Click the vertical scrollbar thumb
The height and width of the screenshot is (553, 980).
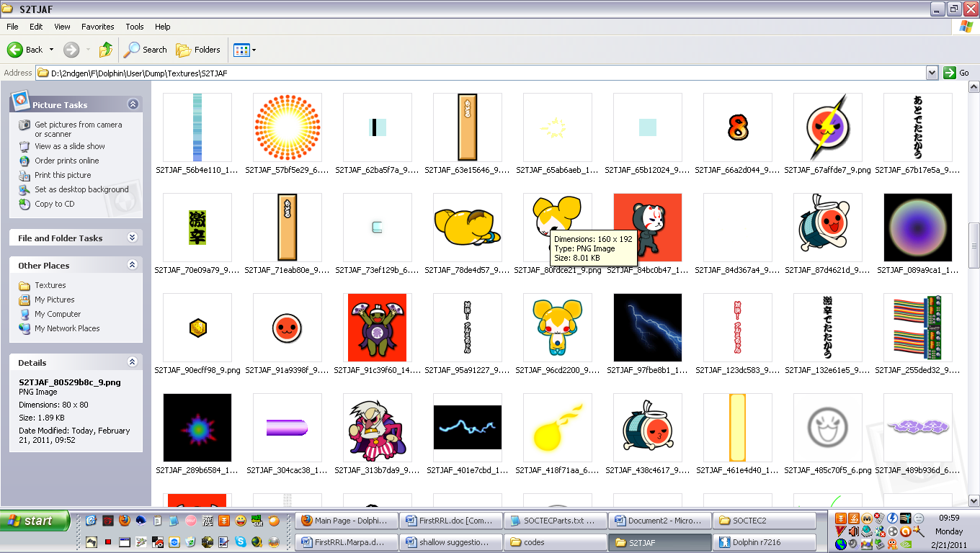click(x=974, y=245)
